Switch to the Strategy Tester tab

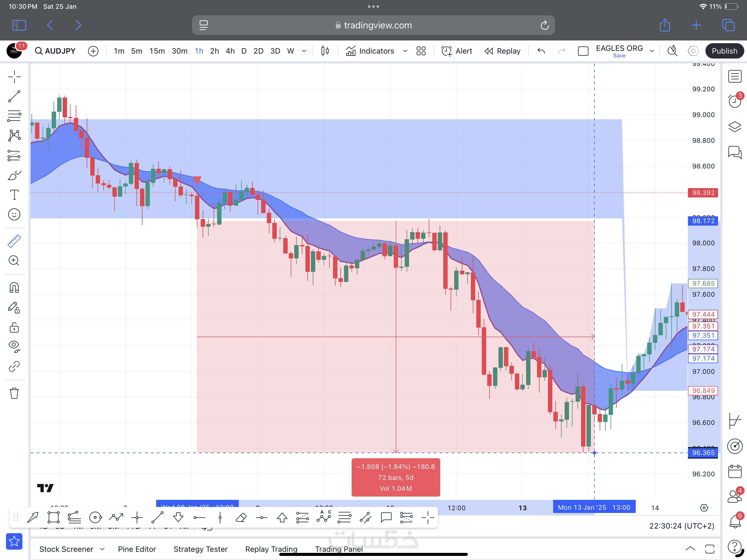pyautogui.click(x=201, y=549)
